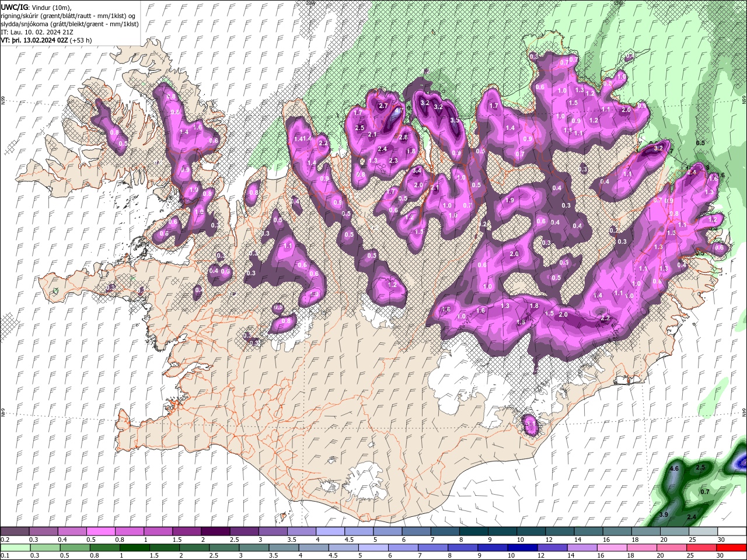Click the 3.9 rain value offshore
The height and width of the screenshot is (560, 747).
[x=663, y=514]
